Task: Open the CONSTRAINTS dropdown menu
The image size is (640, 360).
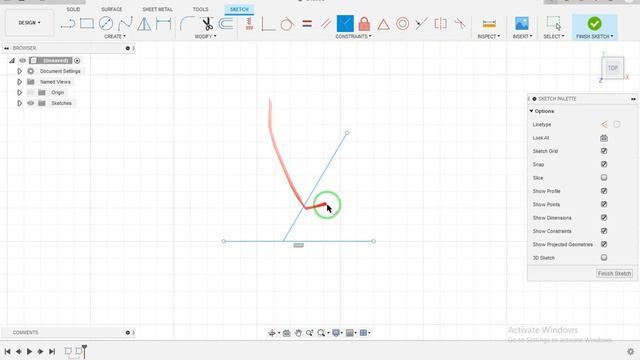Action: (353, 36)
